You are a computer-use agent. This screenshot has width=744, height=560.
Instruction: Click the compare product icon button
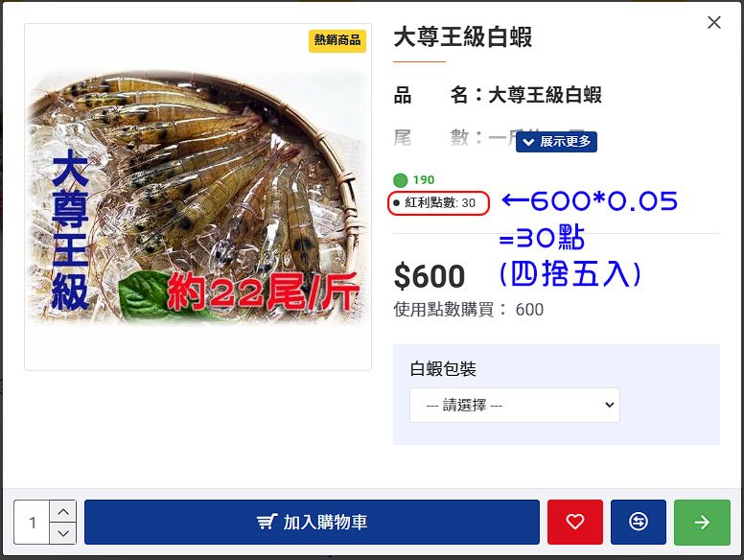tap(639, 522)
